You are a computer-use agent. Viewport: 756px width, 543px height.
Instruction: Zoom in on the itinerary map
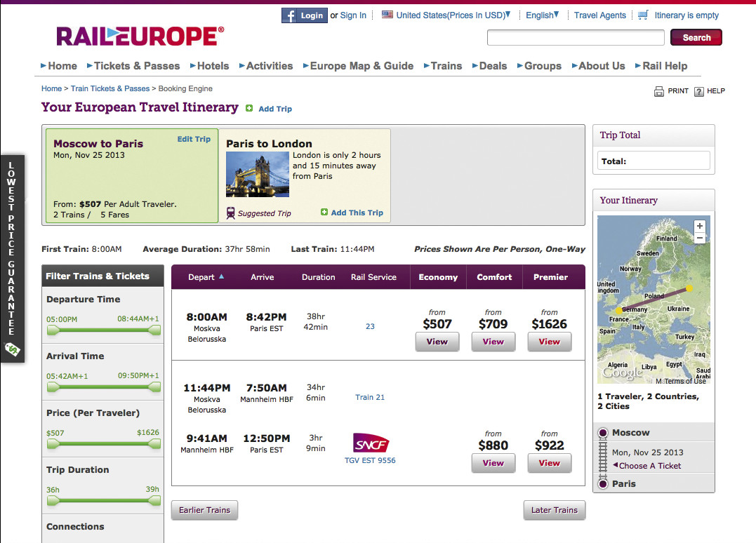(x=699, y=226)
